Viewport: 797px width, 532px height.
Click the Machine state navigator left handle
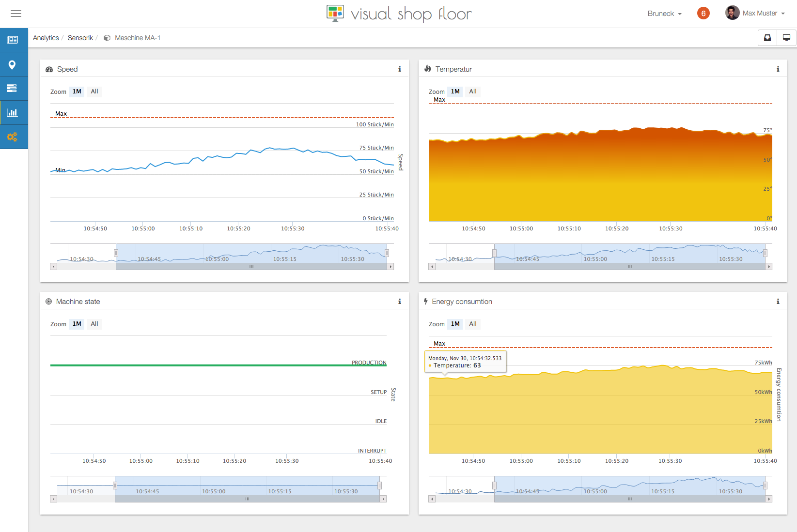tap(115, 486)
